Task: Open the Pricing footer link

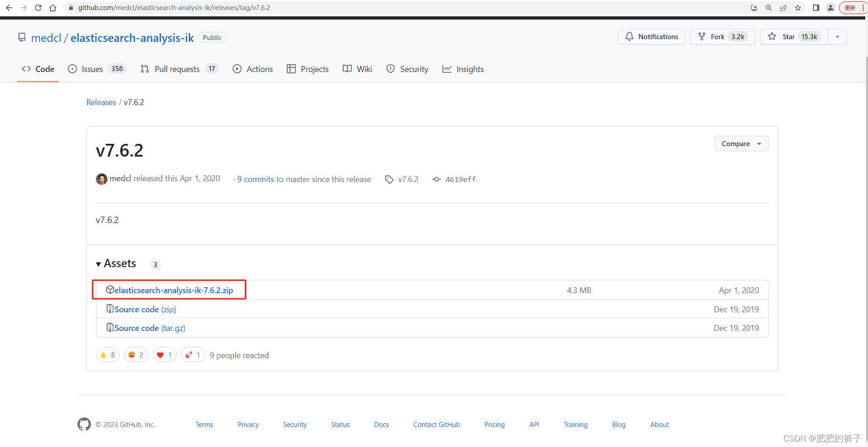Action: (494, 425)
